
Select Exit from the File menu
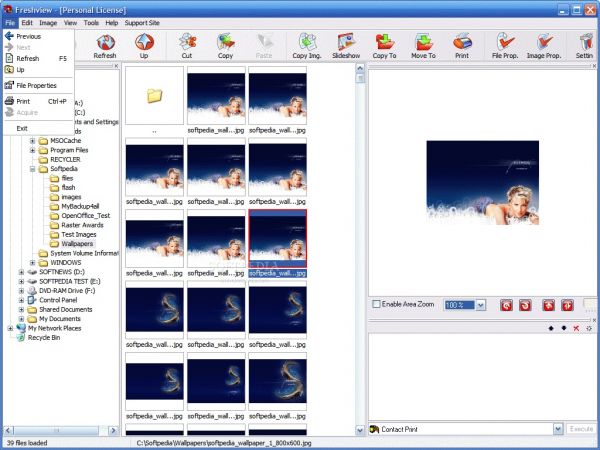[22, 128]
